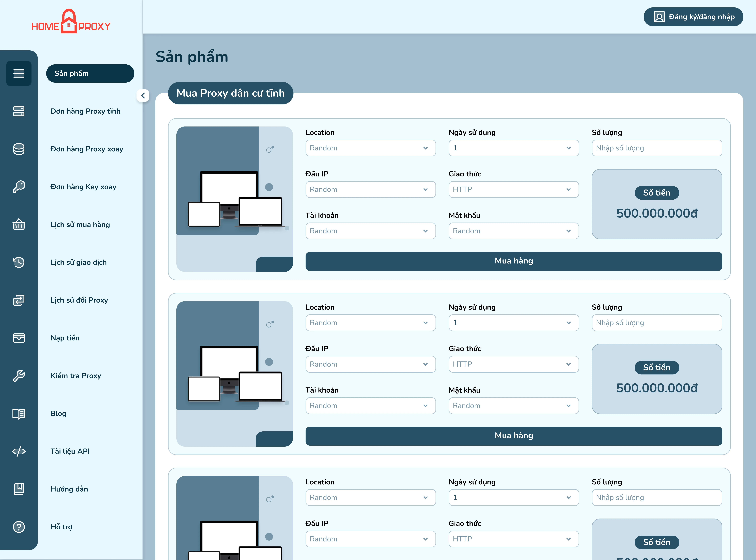The height and width of the screenshot is (560, 756).
Task: Select Sản phẩm menu item
Action: (x=90, y=73)
